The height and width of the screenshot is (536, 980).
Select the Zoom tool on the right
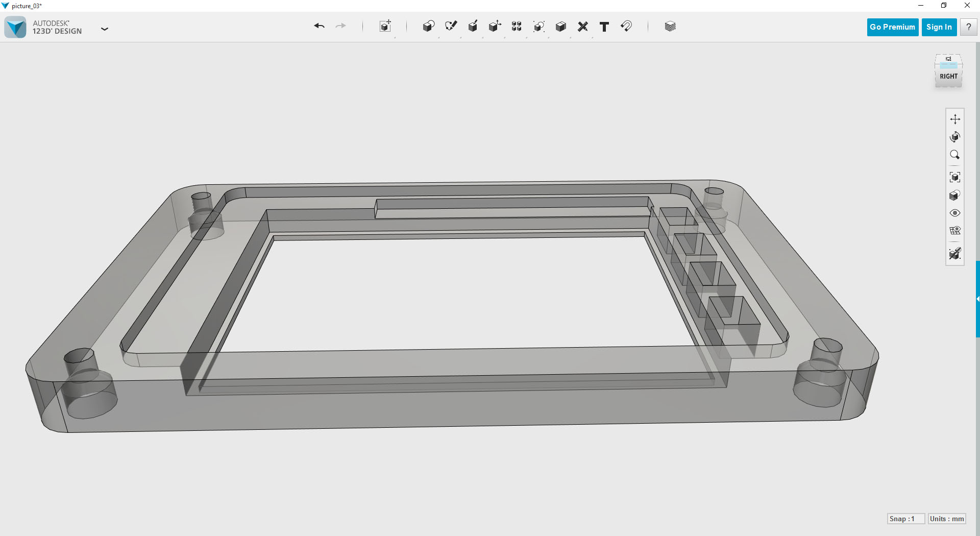[955, 154]
